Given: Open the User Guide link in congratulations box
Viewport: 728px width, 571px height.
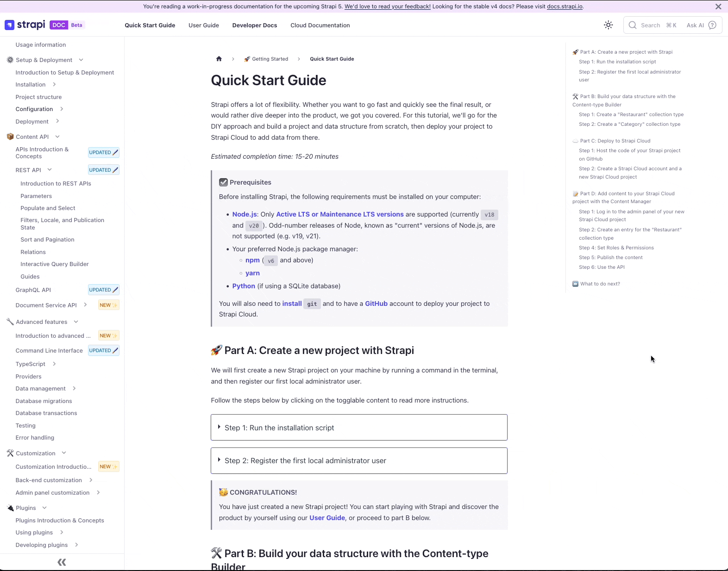Looking at the screenshot, I should coord(327,518).
